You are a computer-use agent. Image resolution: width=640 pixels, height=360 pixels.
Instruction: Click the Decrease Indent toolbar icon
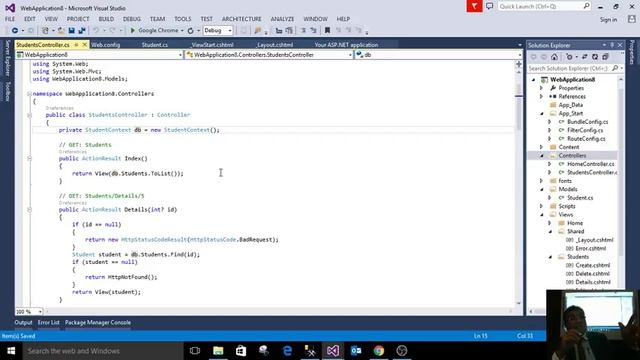279,31
